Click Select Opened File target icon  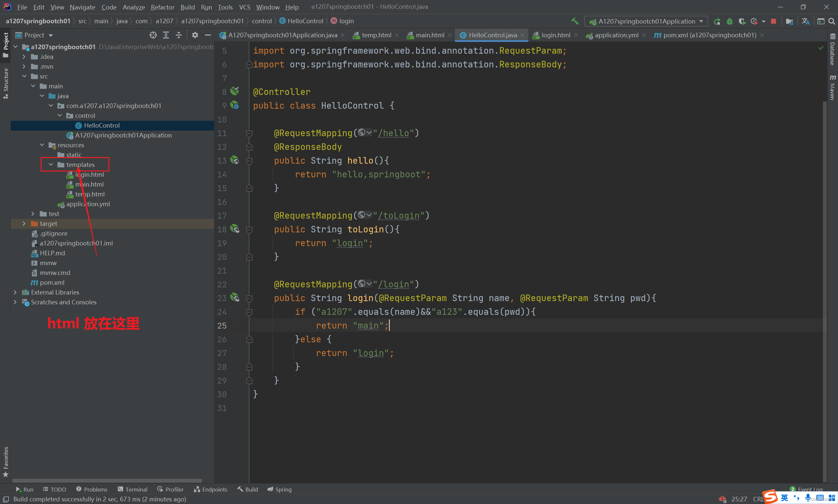(x=153, y=35)
